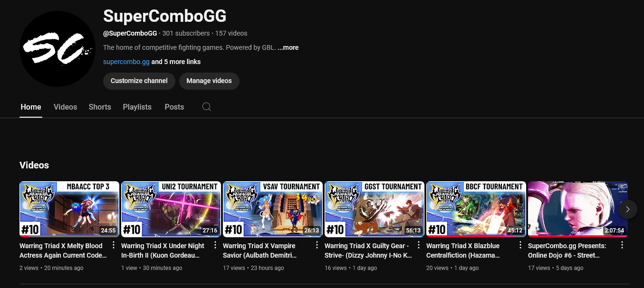The image size is (644, 288).
Task: Click '20 views • 1 day ago' text
Action: pos(452,268)
